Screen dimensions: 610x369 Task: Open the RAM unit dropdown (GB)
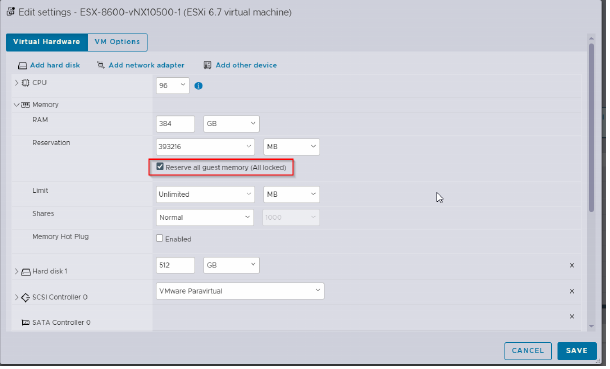click(x=231, y=124)
